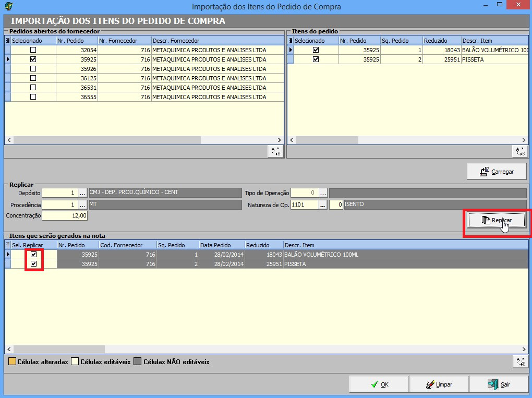Screen dimensions: 532x398
Task: Click the orange Células alteradas legend swatch
Action: pos(12,361)
